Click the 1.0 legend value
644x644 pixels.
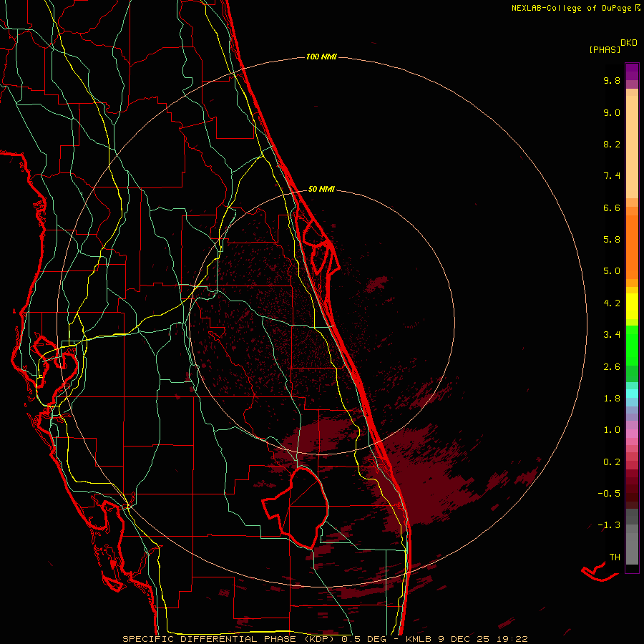pos(612,430)
